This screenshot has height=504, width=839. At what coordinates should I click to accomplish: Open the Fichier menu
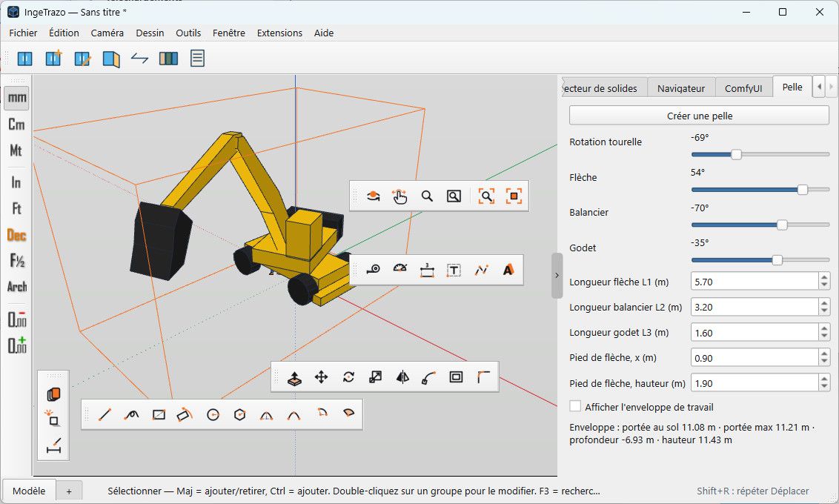[23, 33]
